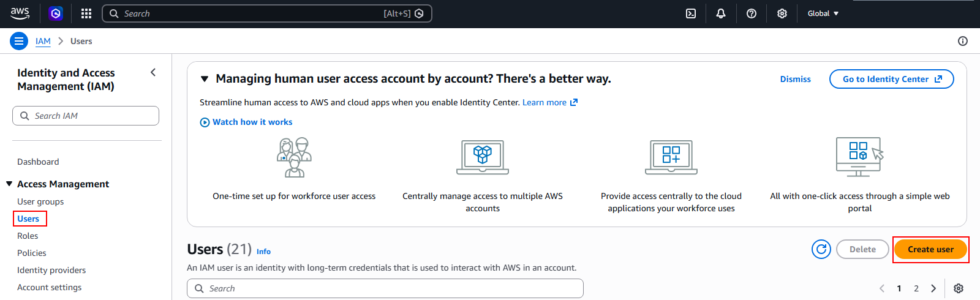Viewport: 980px width, 300px height.
Task: Open Identity providers in sidebar
Action: (x=51, y=270)
